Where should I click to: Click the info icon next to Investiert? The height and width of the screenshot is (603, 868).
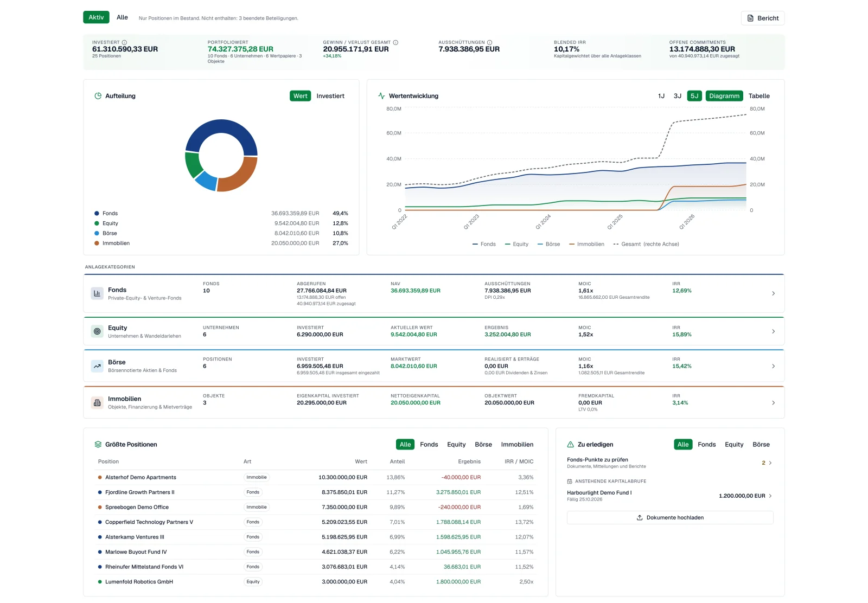tap(124, 42)
